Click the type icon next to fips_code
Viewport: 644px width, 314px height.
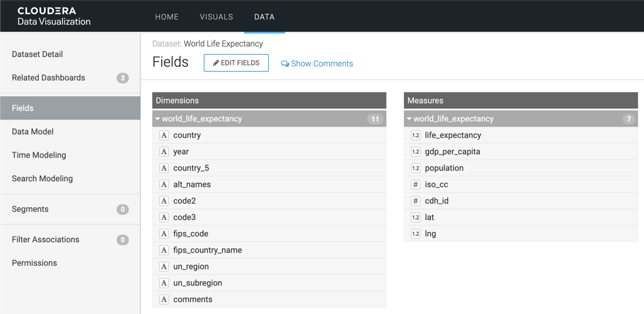(164, 234)
